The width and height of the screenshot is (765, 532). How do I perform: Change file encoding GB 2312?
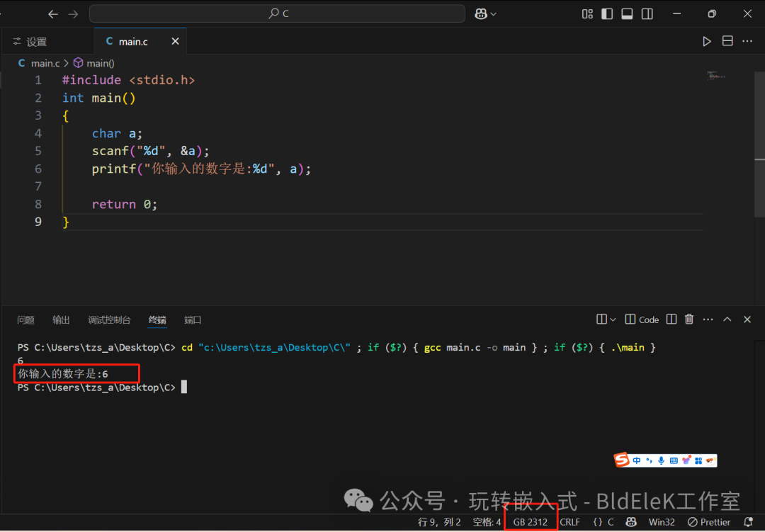coord(531,522)
